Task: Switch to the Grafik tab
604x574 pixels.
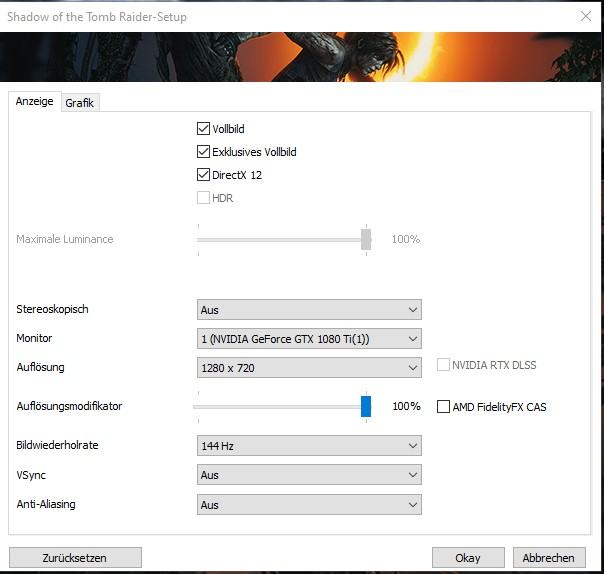Action: (80, 103)
